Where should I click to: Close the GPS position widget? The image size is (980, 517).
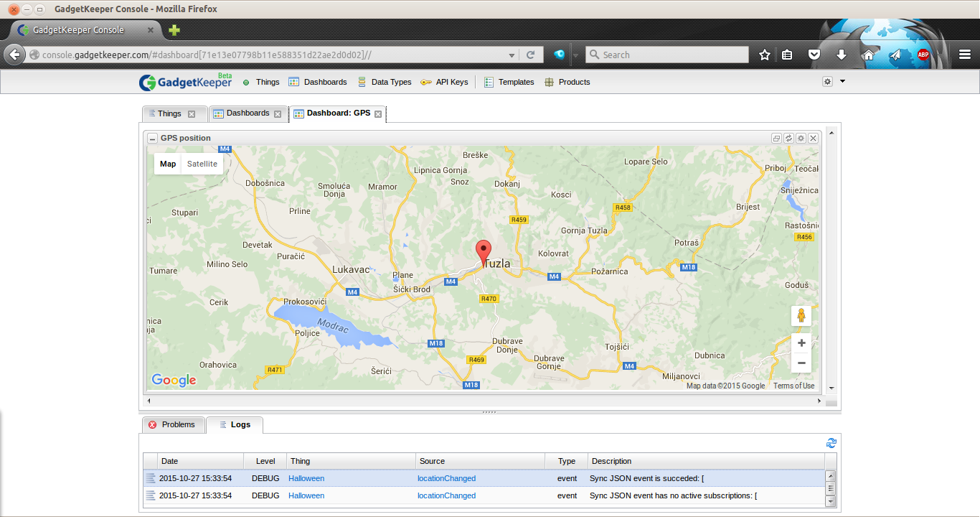click(x=813, y=138)
